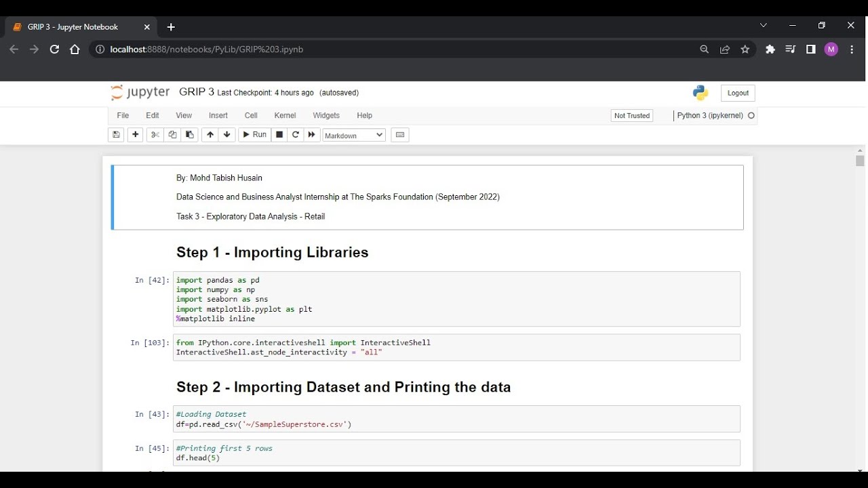This screenshot has height=488, width=868.
Task: Copy selected cells icon in toolbar
Action: click(172, 135)
